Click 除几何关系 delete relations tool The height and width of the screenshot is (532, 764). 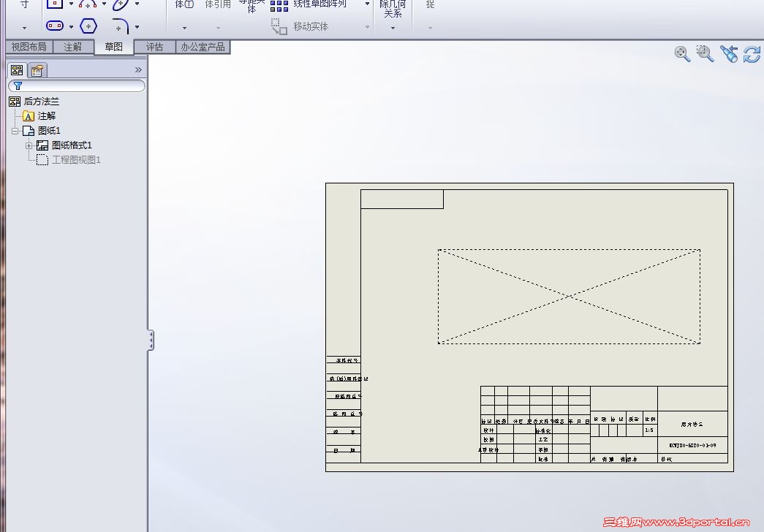click(x=392, y=8)
